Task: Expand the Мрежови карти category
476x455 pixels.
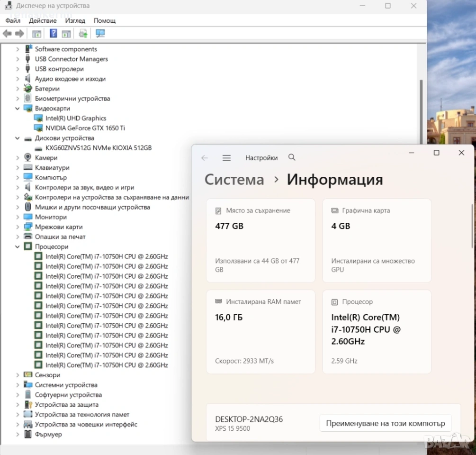Action: pos(18,227)
